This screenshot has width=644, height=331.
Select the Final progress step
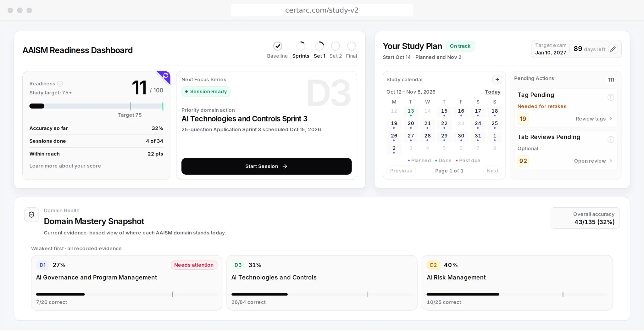351,50
